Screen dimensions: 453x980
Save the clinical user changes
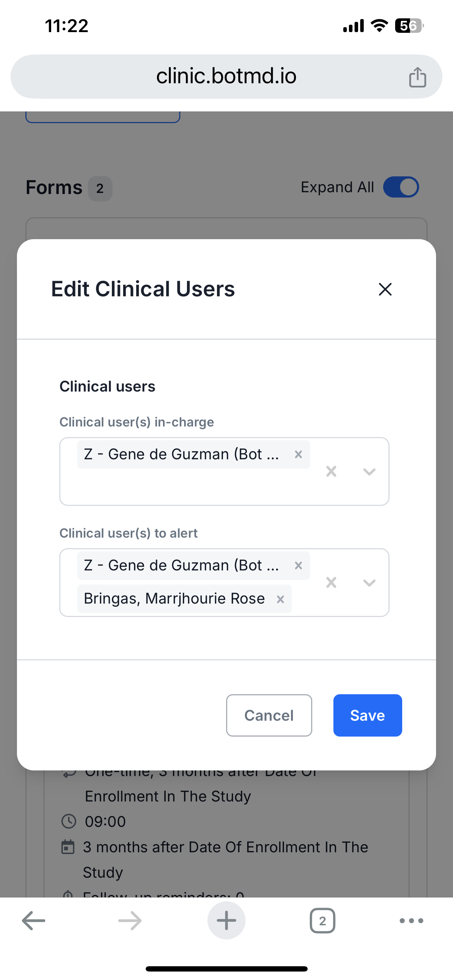(x=367, y=715)
